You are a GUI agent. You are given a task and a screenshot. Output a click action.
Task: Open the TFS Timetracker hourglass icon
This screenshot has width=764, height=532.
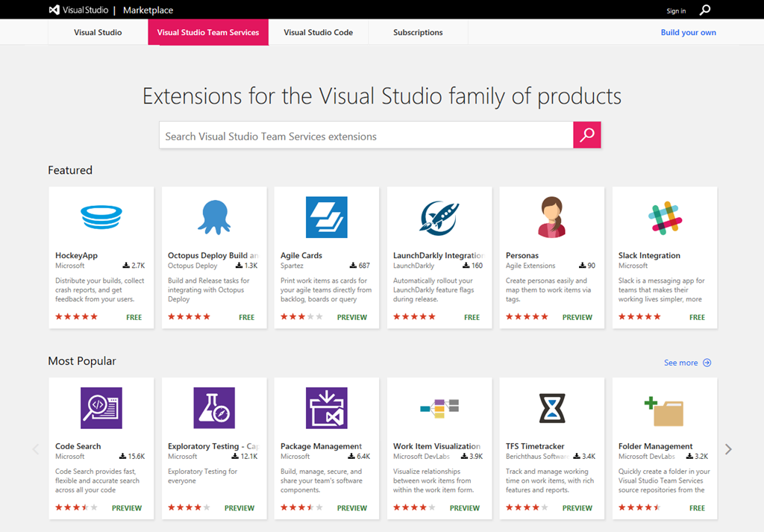point(552,408)
